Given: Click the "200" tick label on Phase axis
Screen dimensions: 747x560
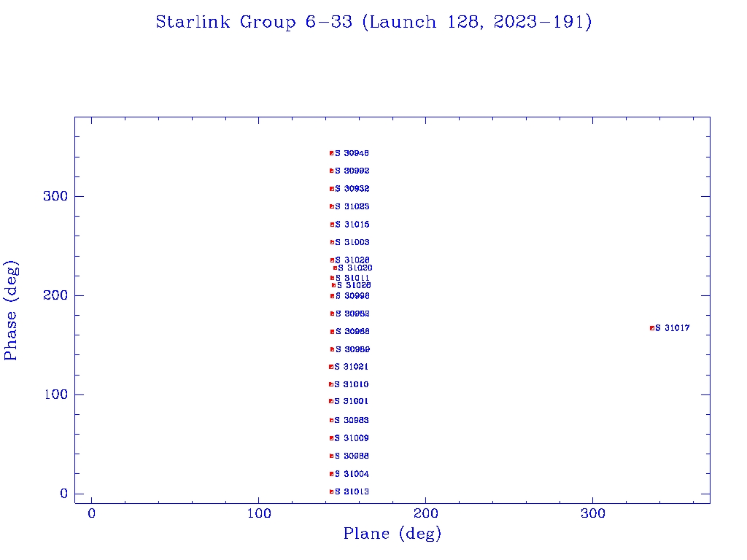Looking at the screenshot, I should coord(55,295).
